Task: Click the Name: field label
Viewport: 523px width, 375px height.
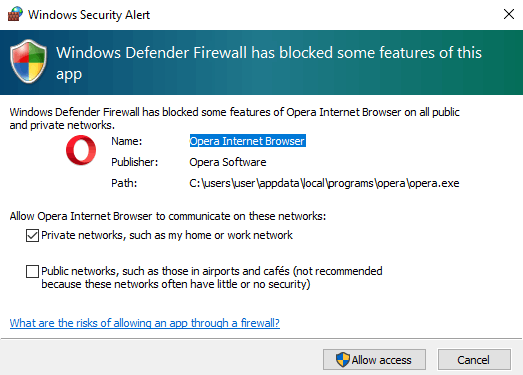Action: pos(127,141)
